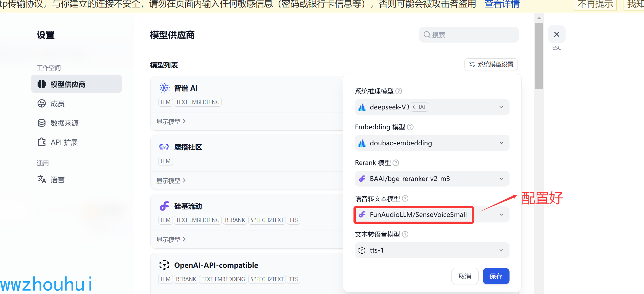Click the doubao-embedding model logo
The width and height of the screenshot is (644, 294).
point(362,143)
